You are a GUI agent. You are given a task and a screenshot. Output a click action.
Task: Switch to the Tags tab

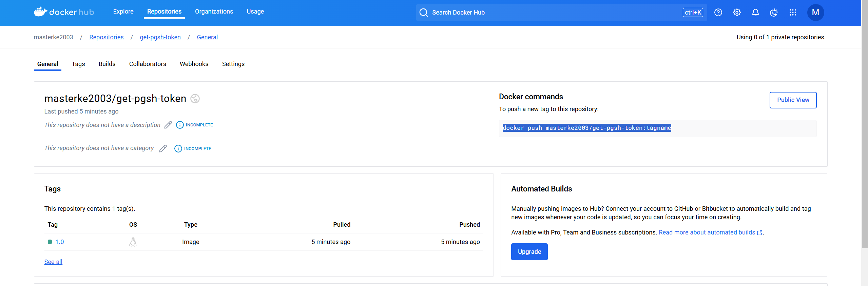click(x=78, y=64)
